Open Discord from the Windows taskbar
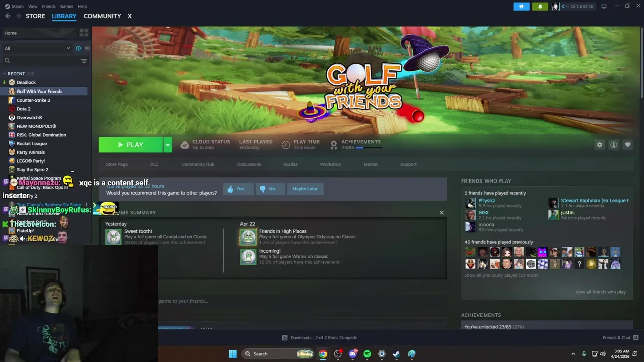 353,354
